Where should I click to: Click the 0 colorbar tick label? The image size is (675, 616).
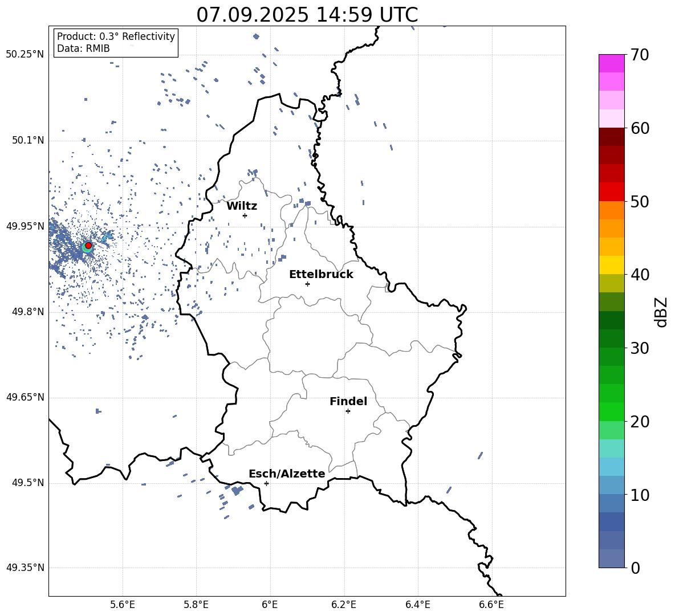(x=636, y=568)
